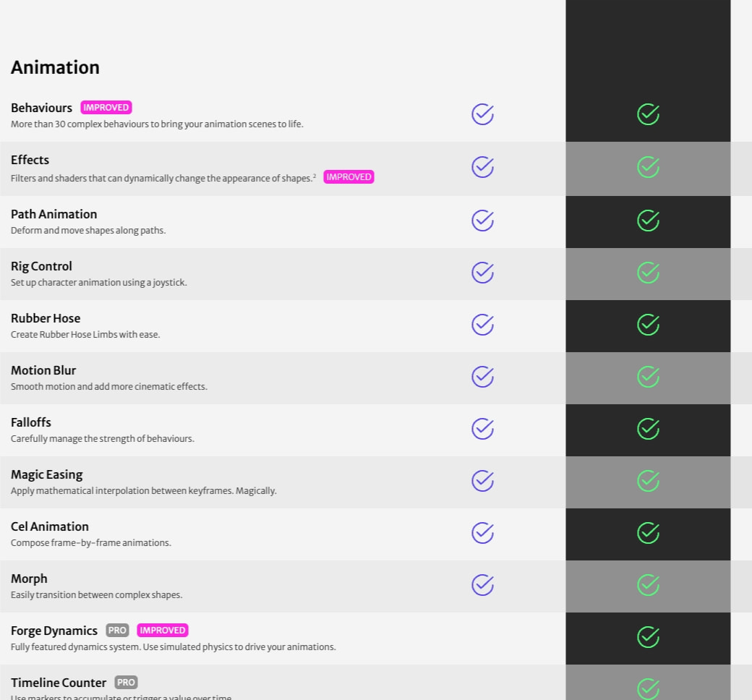Select the Rubber Hose feature title
The width and height of the screenshot is (752, 700).
coord(46,319)
